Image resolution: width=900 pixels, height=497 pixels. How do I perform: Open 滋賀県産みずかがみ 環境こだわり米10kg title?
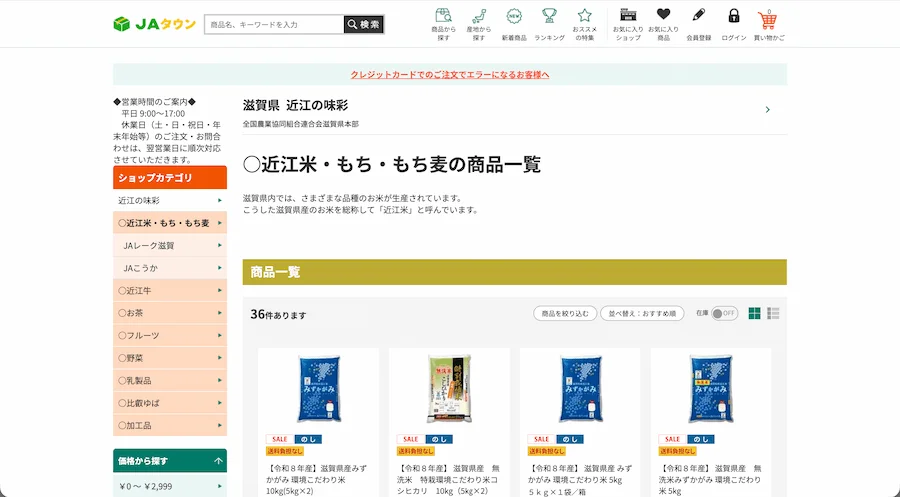tap(318, 480)
